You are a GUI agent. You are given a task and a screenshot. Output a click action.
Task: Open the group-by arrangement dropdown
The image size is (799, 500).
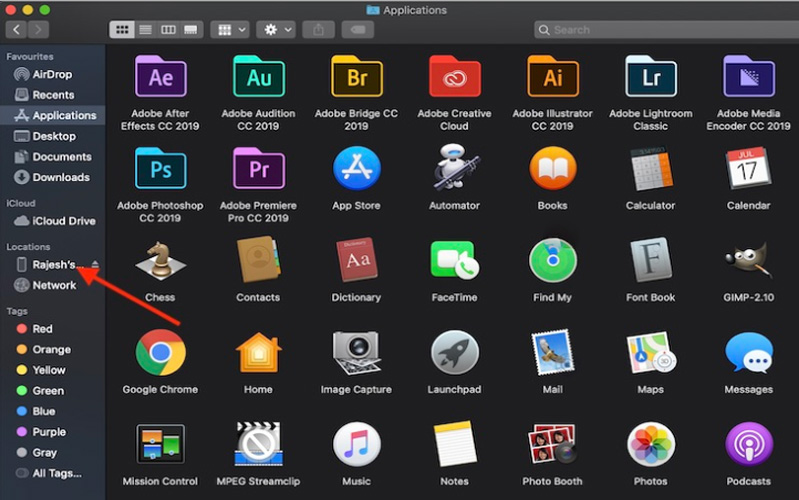(229, 30)
